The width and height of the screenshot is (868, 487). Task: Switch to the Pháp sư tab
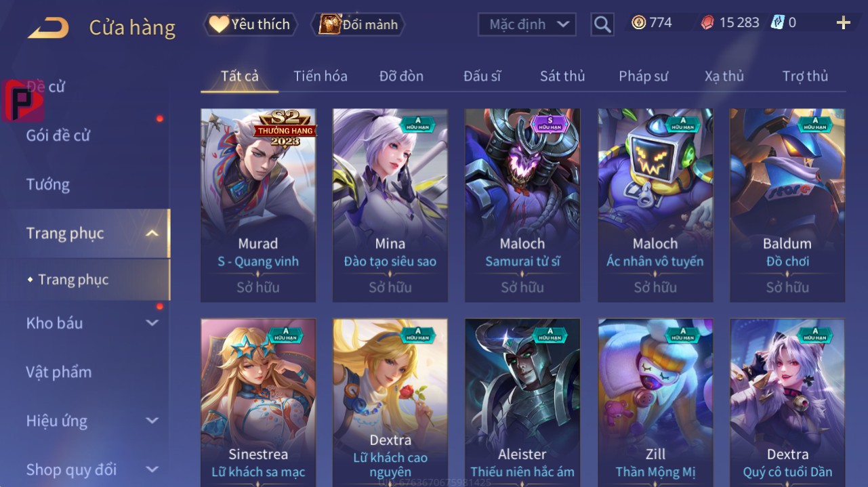tap(643, 76)
